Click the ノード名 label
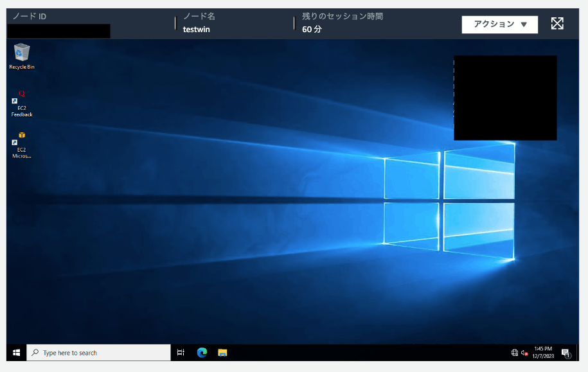The height and width of the screenshot is (372, 588). pos(199,16)
